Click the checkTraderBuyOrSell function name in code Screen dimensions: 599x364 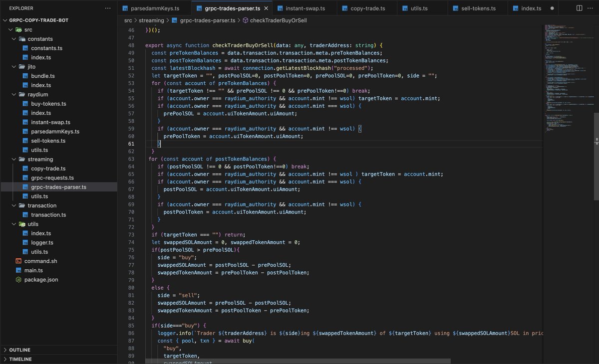[243, 45]
